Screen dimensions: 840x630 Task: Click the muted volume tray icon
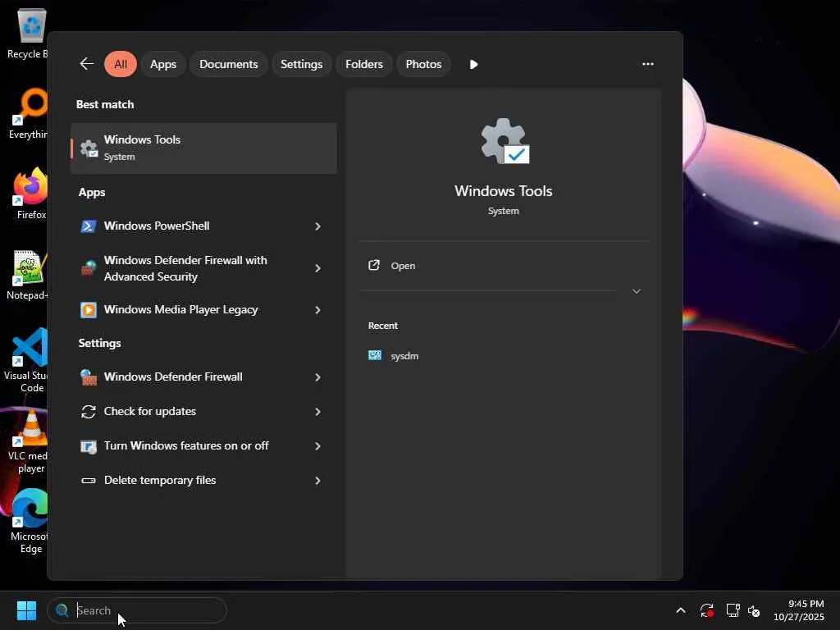[x=754, y=610]
